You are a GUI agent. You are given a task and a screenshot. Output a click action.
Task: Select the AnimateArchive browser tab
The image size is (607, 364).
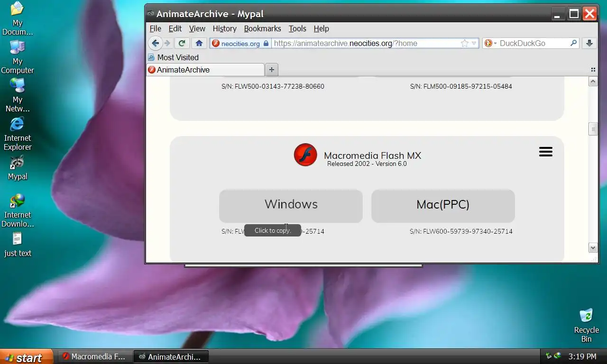(205, 70)
